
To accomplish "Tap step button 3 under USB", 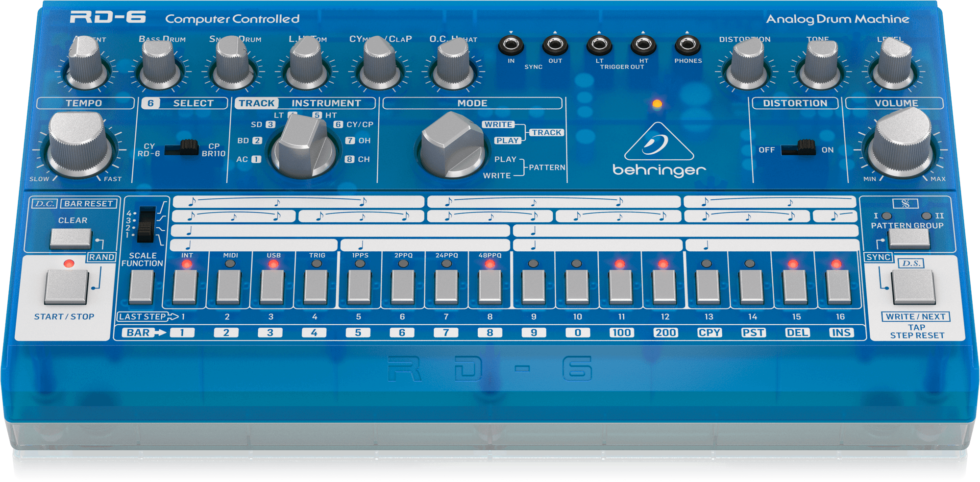I will pyautogui.click(x=272, y=286).
